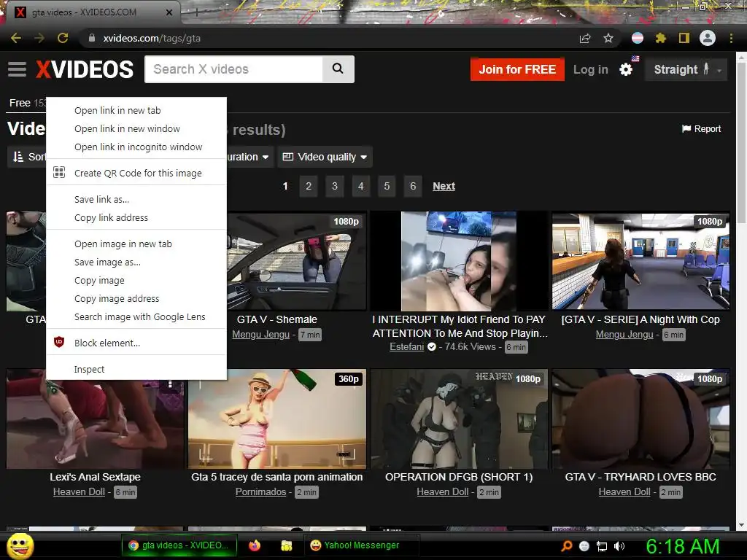Image resolution: width=747 pixels, height=560 pixels.
Task: Open the Chrome profile avatar
Action: 708,38
